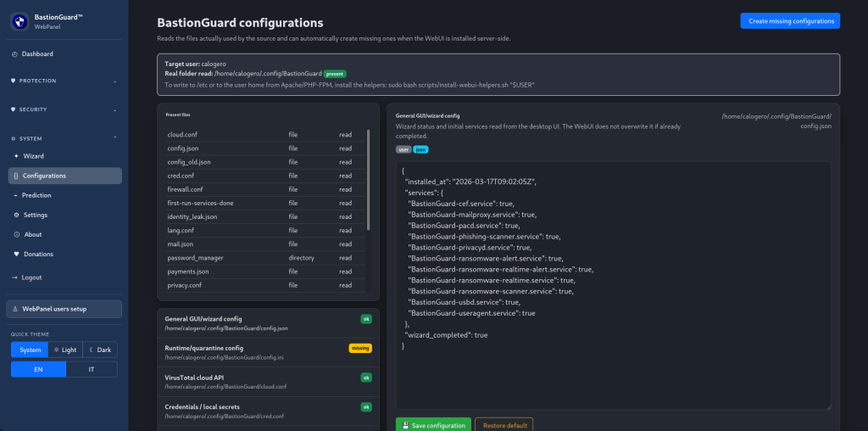Select the Credentials / local secrets card
868x431 pixels.
coord(269,411)
